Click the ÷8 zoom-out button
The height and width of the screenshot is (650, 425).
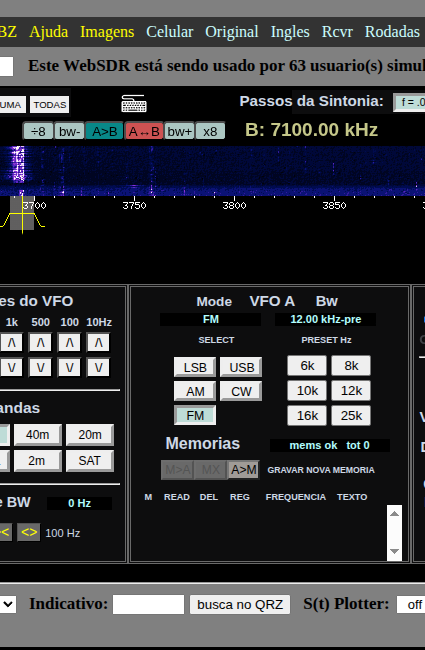[x=38, y=131]
